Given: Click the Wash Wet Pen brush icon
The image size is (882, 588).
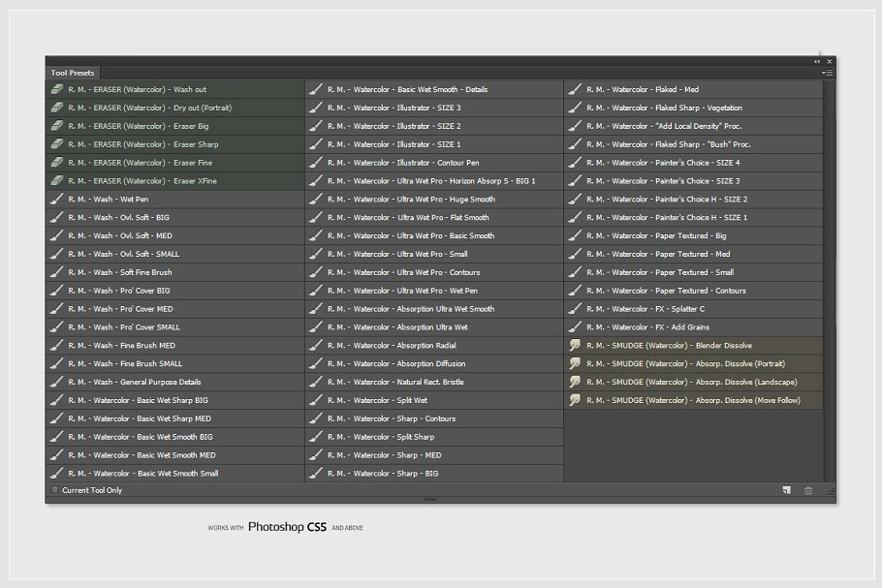Looking at the screenshot, I should 56,200.
